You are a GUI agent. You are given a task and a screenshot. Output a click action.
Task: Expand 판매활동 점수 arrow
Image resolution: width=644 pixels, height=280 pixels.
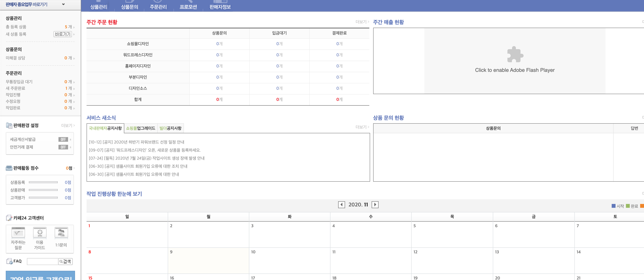click(74, 168)
